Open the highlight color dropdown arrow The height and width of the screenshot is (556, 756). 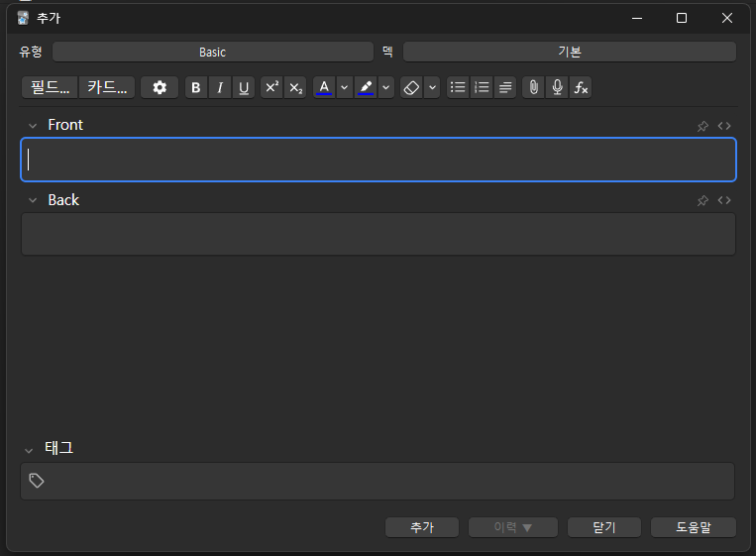386,87
